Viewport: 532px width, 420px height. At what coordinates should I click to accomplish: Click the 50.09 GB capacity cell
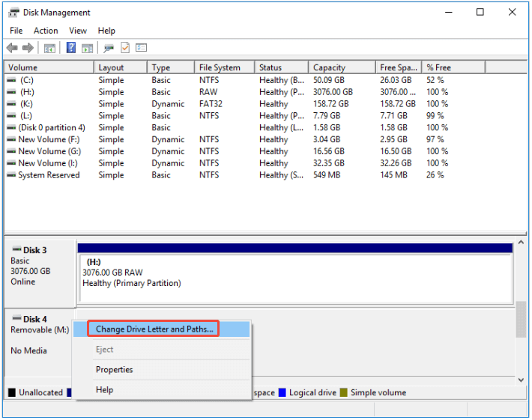tap(329, 80)
